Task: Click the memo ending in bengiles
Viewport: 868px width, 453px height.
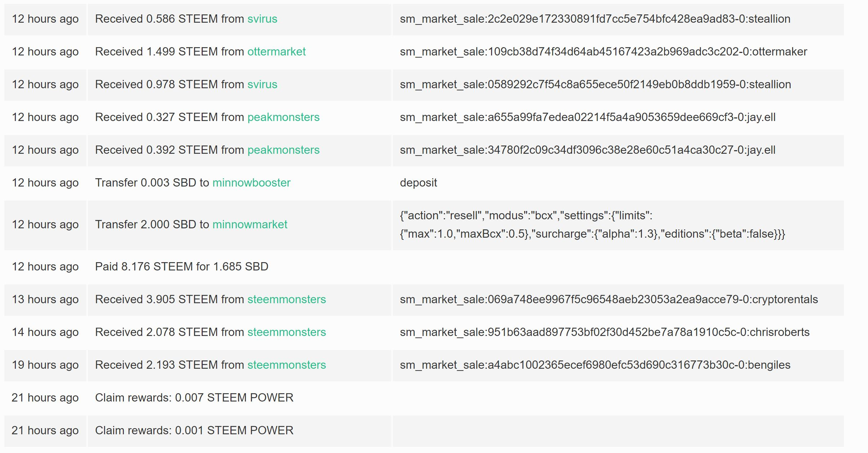Action: [x=595, y=365]
